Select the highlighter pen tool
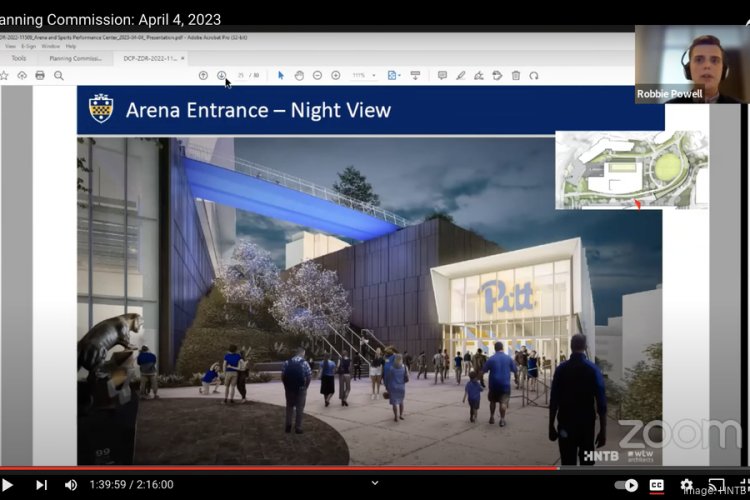Viewport: 750px width, 500px height. (461, 76)
